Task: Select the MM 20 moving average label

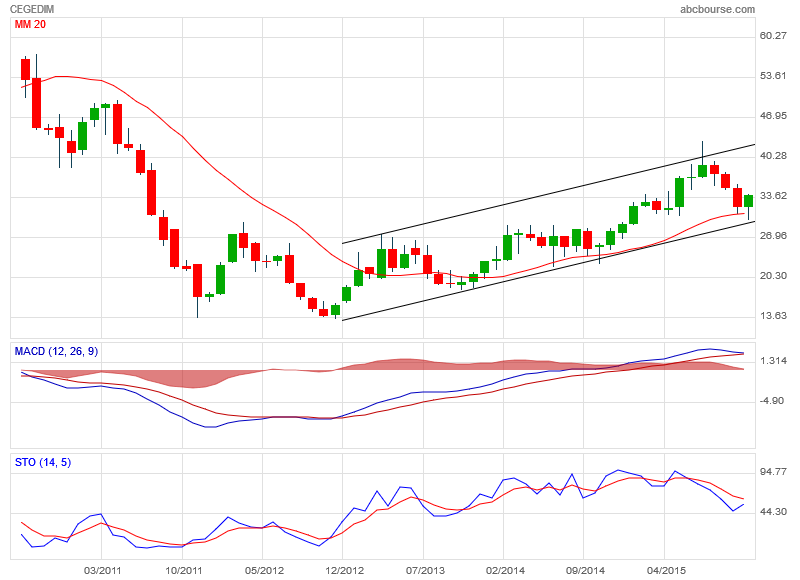Action: click(x=30, y=24)
